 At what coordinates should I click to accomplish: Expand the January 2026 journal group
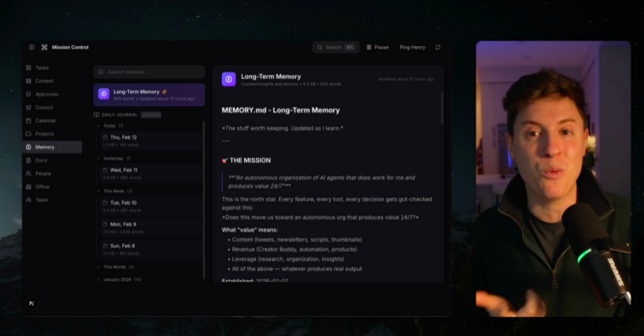click(99, 279)
